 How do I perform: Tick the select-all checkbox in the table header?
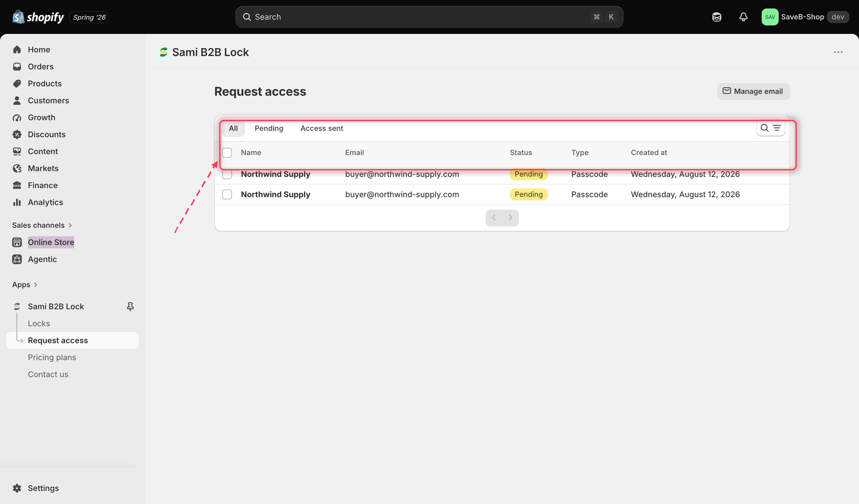pos(227,152)
